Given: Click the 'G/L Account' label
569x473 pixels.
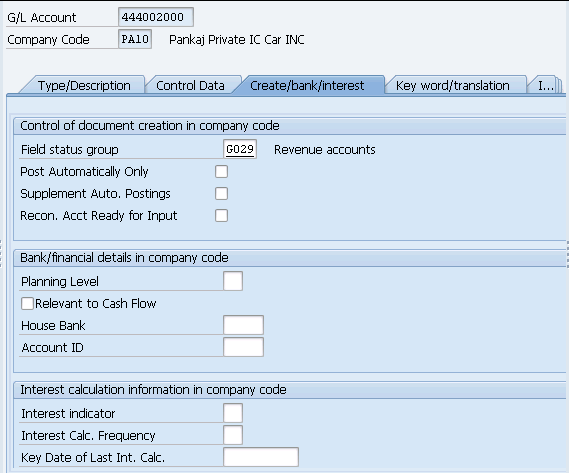Looking at the screenshot, I should click(x=42, y=18).
